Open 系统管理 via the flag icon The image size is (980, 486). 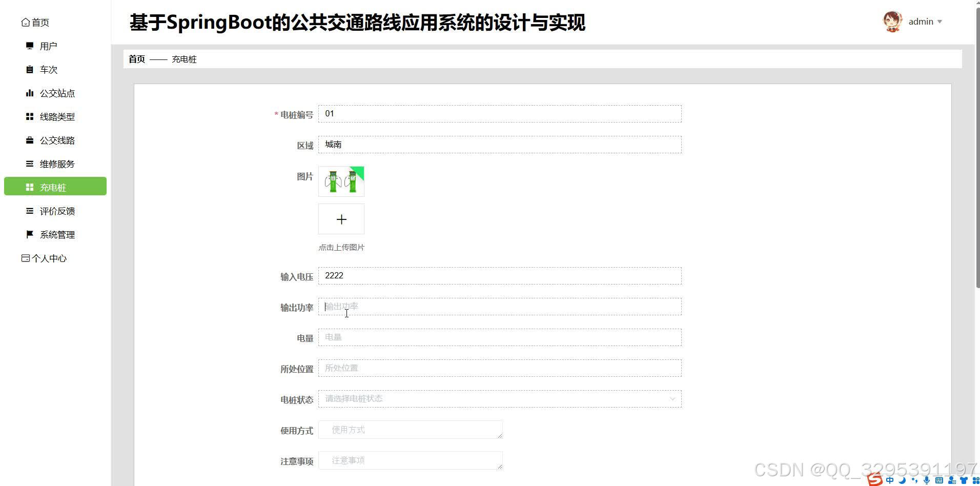coord(29,234)
